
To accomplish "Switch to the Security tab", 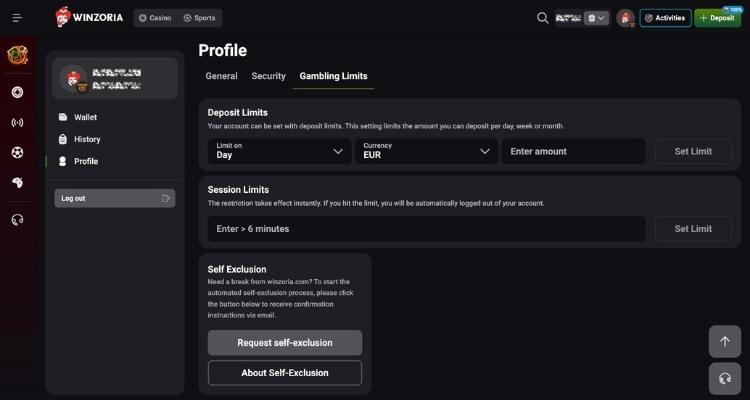I will point(268,76).
